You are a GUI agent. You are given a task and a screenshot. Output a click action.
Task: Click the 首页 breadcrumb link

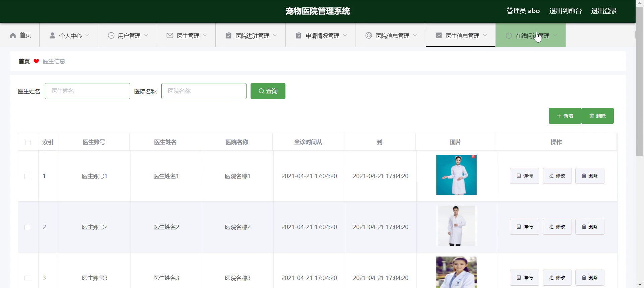tap(24, 61)
